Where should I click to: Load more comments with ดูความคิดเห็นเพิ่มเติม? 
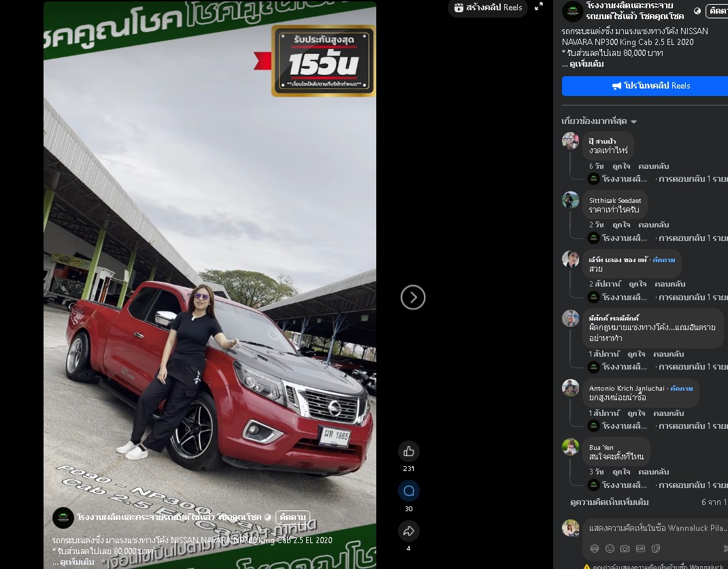point(609,502)
